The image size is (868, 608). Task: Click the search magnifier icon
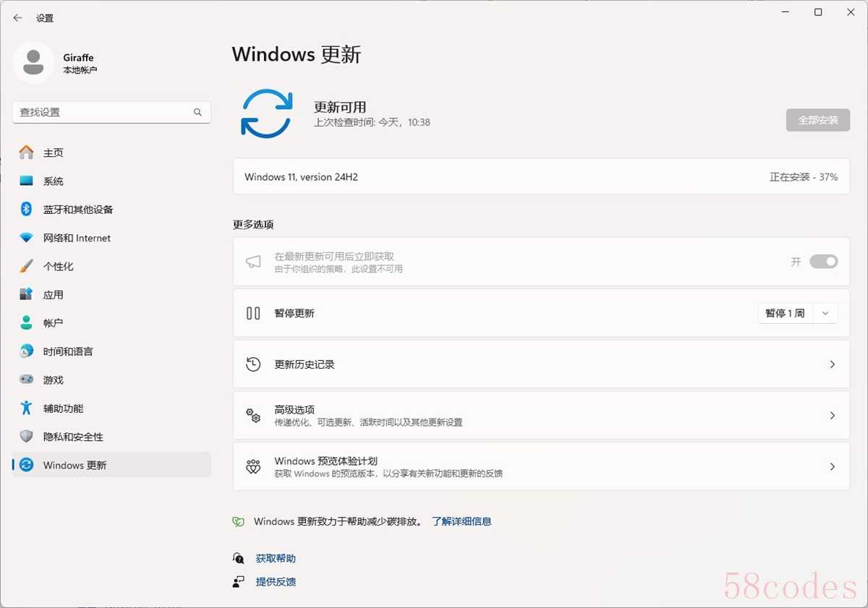[x=197, y=112]
